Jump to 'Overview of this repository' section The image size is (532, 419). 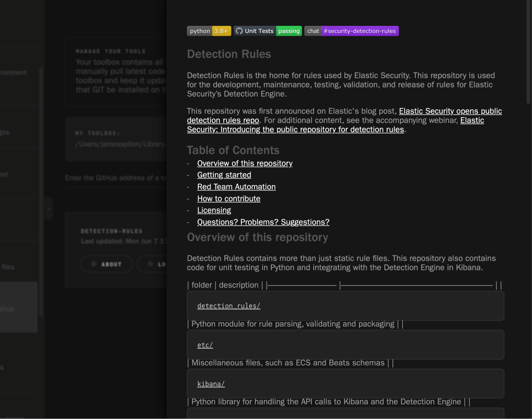245,163
